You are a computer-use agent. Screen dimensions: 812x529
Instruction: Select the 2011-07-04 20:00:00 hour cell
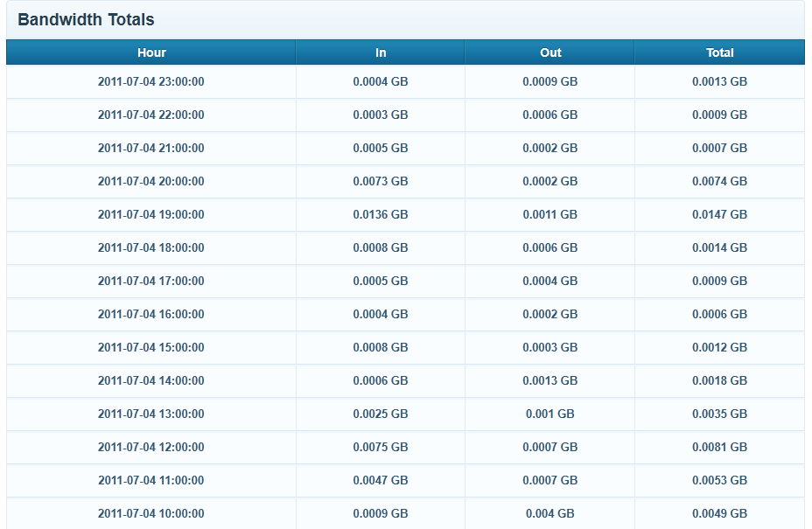[151, 181]
